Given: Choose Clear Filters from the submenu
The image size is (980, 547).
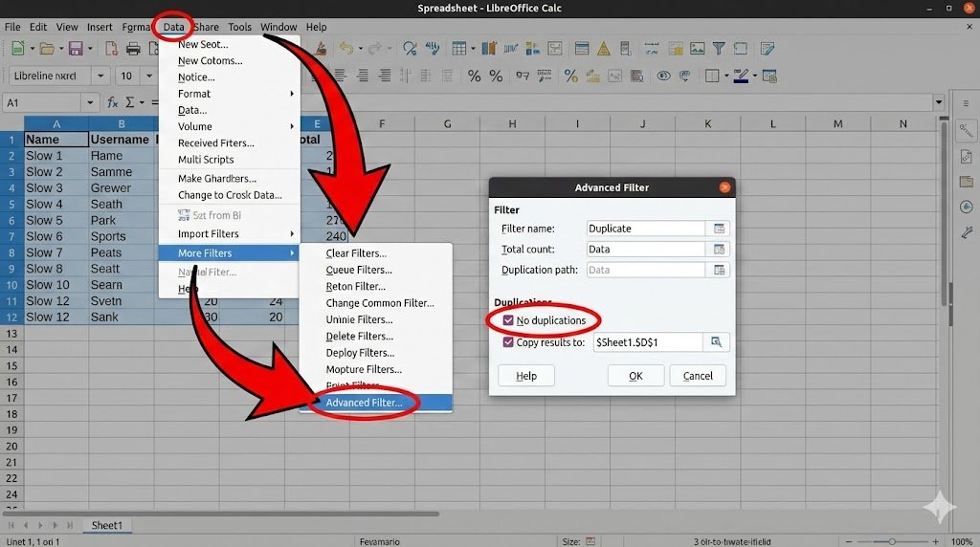Looking at the screenshot, I should [x=356, y=253].
